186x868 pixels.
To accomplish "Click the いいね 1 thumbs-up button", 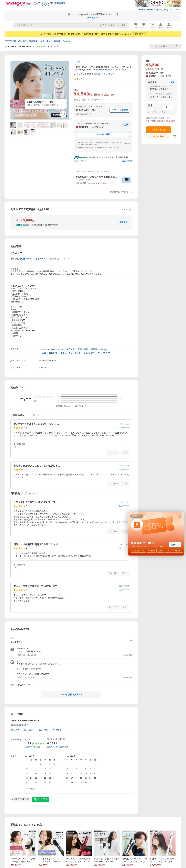I will click(113, 573).
